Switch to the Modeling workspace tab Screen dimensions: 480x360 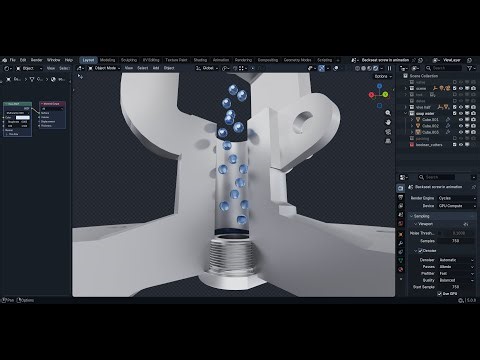tap(107, 60)
